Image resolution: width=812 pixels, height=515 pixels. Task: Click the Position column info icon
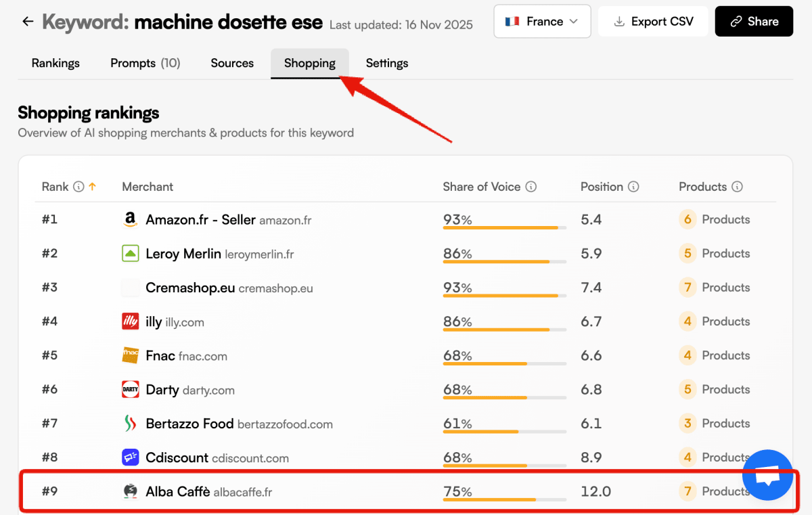(634, 187)
